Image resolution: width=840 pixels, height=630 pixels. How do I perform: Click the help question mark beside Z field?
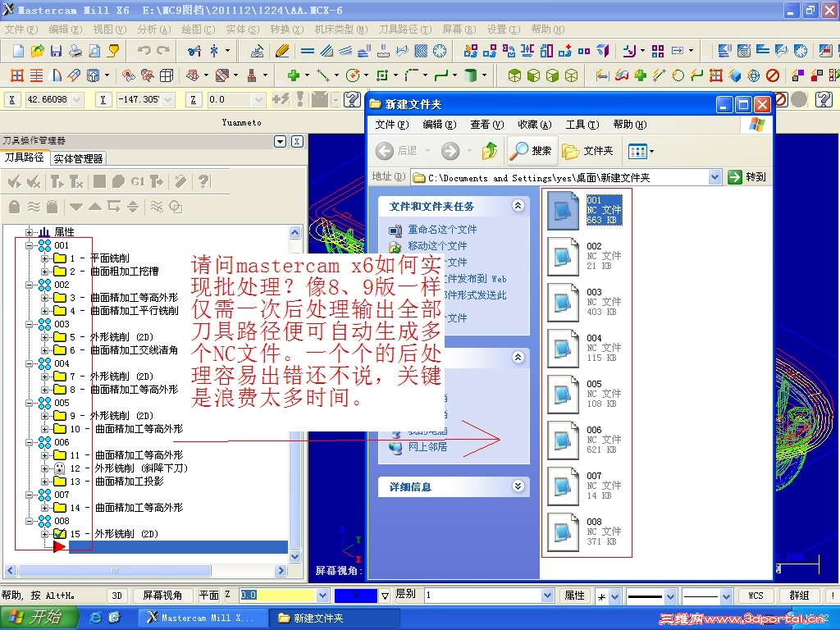(352, 99)
